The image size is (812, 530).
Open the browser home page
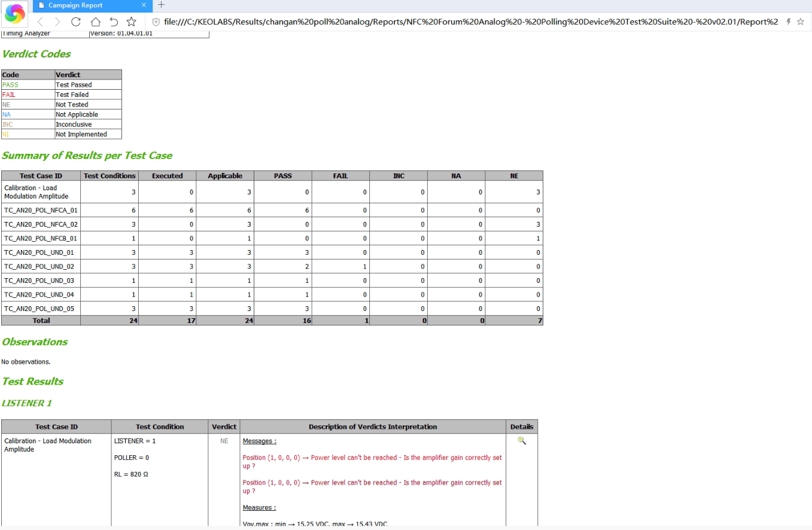click(x=95, y=22)
